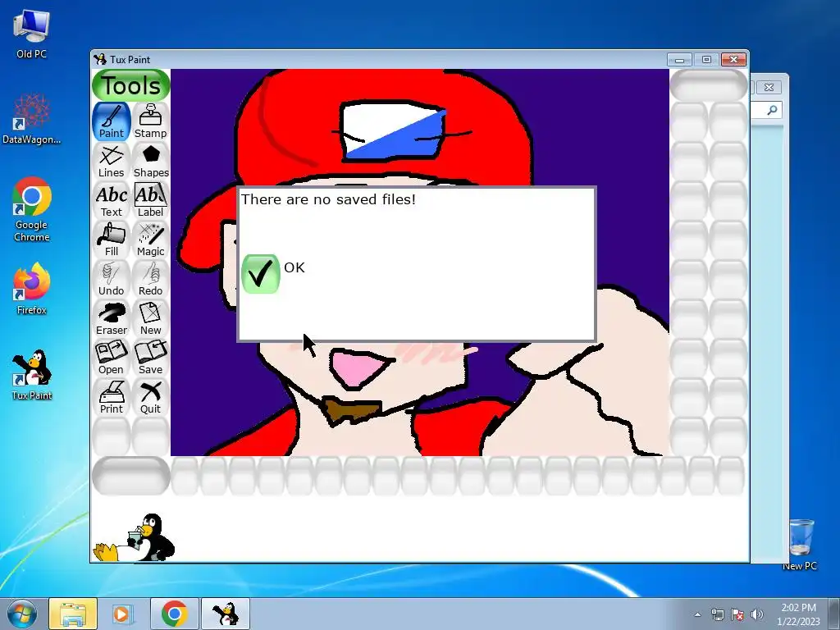Viewport: 840px width, 630px height.
Task: Click the Tux Paint title bar icon
Action: [100, 59]
